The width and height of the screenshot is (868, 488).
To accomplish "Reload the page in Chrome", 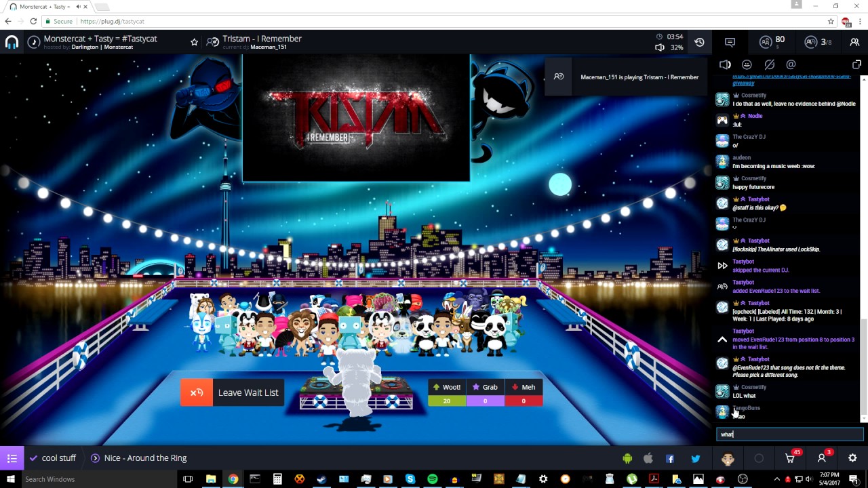I will click(x=33, y=22).
